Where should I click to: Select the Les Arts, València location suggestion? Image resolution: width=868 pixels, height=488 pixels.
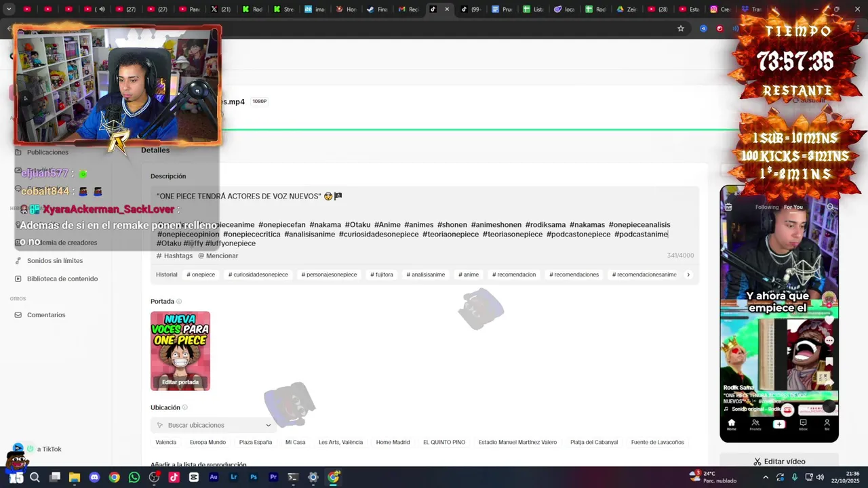(x=340, y=443)
